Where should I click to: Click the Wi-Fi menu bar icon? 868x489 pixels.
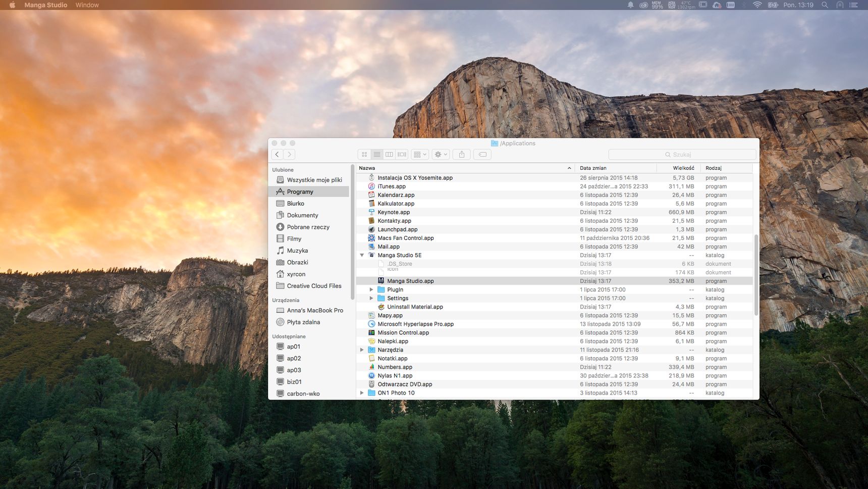tap(757, 5)
